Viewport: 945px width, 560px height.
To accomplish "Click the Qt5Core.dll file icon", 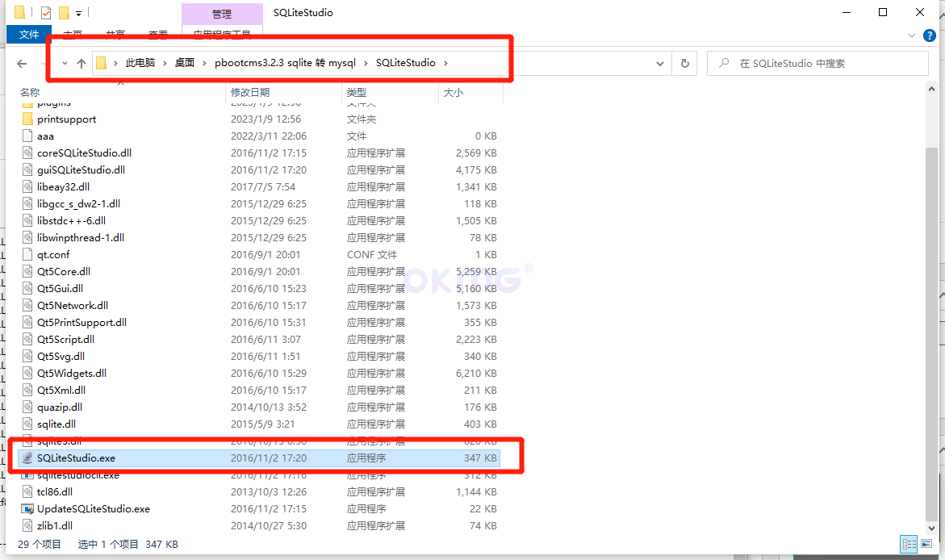I will click(x=27, y=271).
